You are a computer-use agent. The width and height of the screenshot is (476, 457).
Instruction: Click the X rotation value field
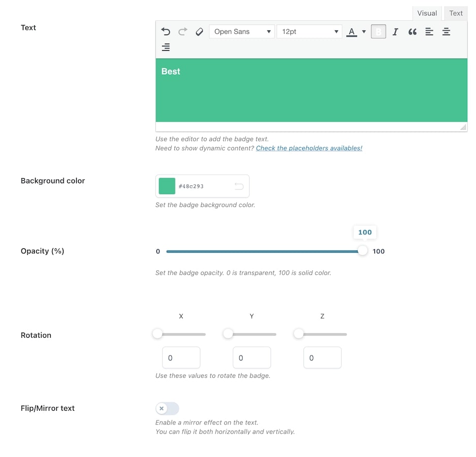(x=181, y=358)
